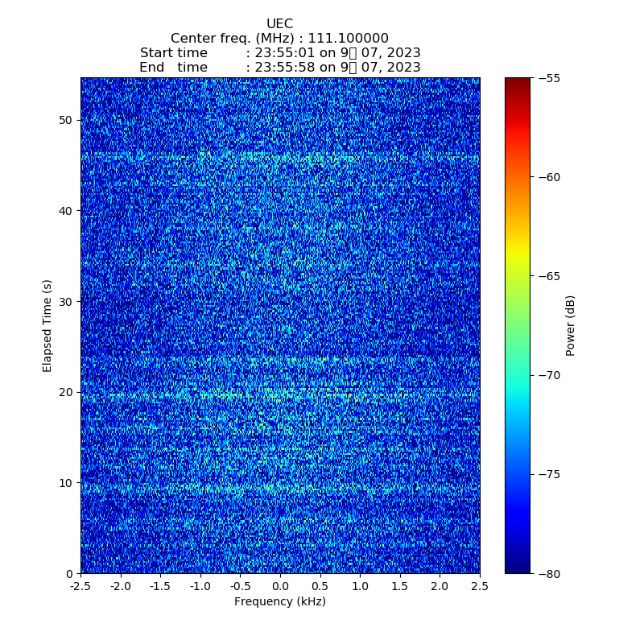Viewport: 644px width, 644px height.
Task: Click the -1.0 frequency tick label
Action: click(200, 587)
